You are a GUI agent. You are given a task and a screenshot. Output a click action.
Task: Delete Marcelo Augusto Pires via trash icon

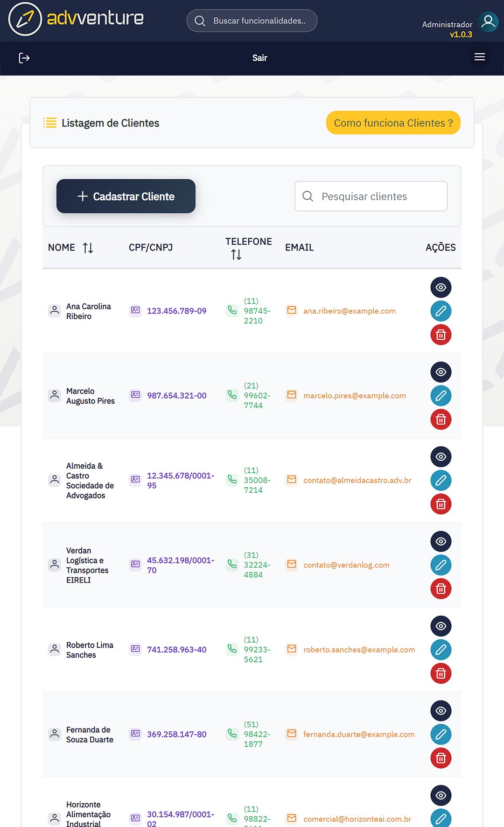[x=441, y=420]
